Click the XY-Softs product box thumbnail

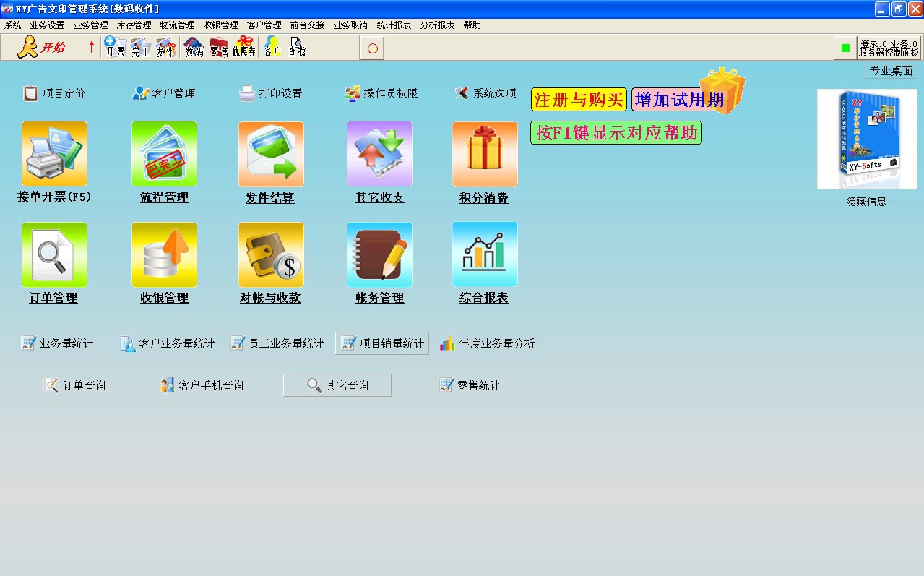867,138
